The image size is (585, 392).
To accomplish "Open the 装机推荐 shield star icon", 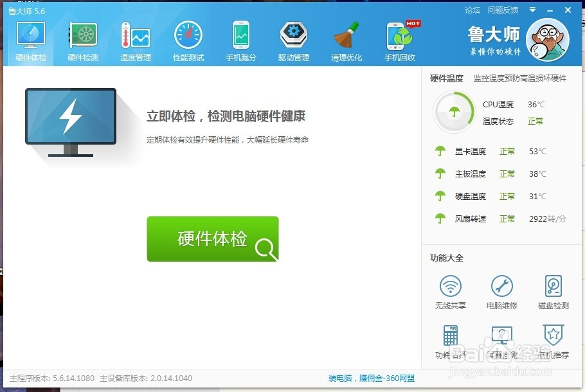I will tap(553, 335).
